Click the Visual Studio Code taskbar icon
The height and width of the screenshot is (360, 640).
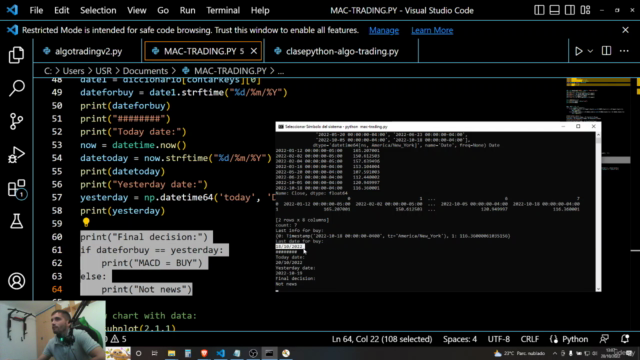[220, 353]
